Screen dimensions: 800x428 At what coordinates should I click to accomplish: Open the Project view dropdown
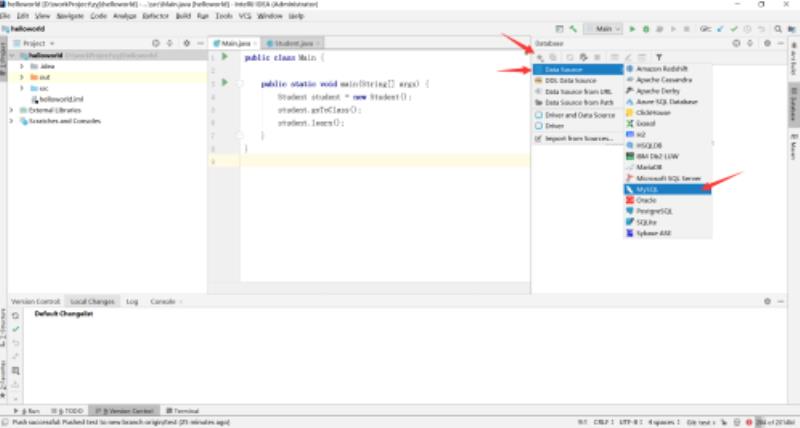click(34, 43)
